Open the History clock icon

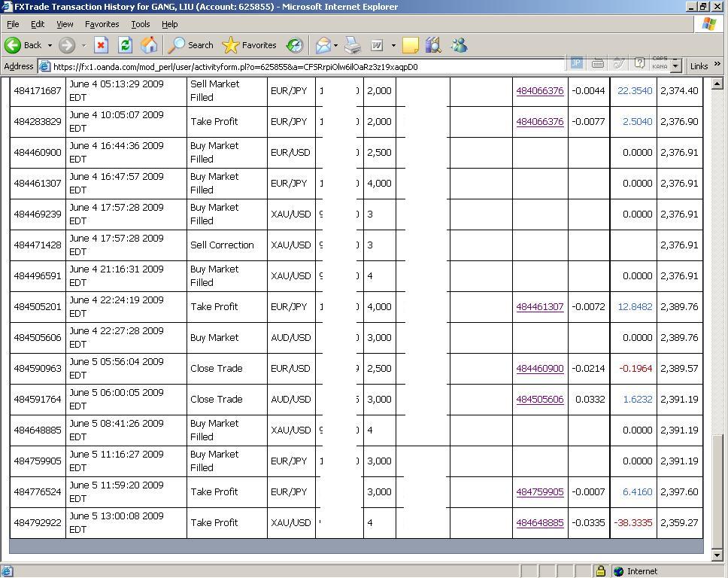point(294,45)
